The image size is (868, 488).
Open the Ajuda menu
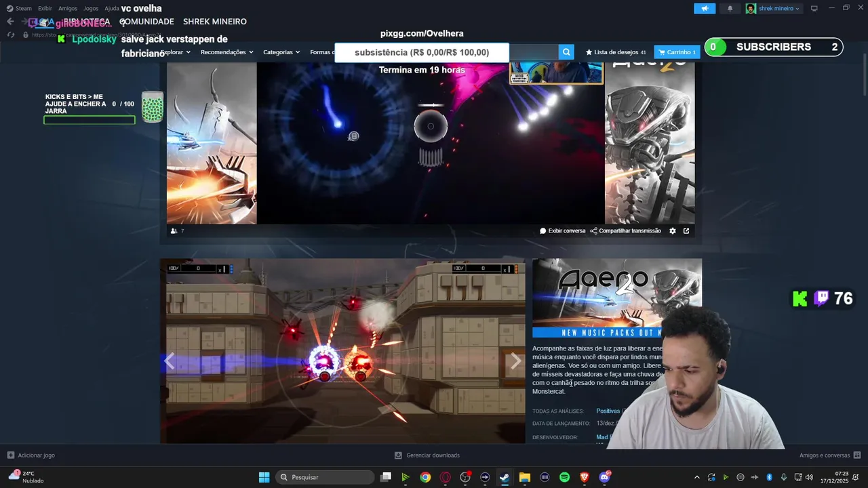point(112,8)
